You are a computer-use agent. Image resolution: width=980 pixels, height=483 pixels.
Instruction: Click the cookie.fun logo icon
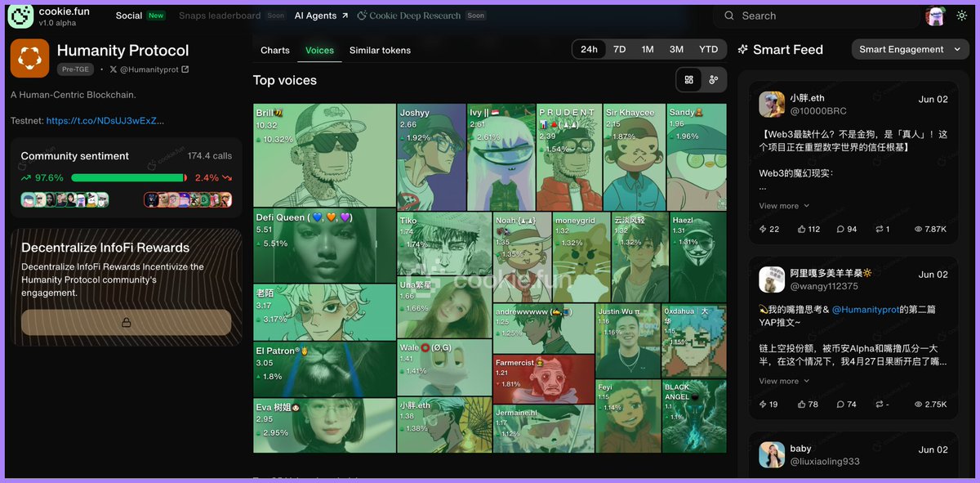pos(20,16)
